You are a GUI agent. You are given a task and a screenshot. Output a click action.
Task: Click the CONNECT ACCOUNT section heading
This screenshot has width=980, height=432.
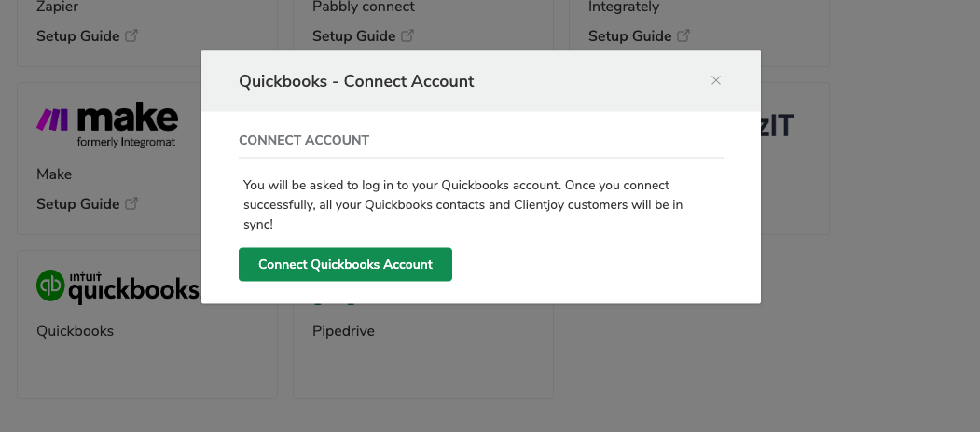304,140
